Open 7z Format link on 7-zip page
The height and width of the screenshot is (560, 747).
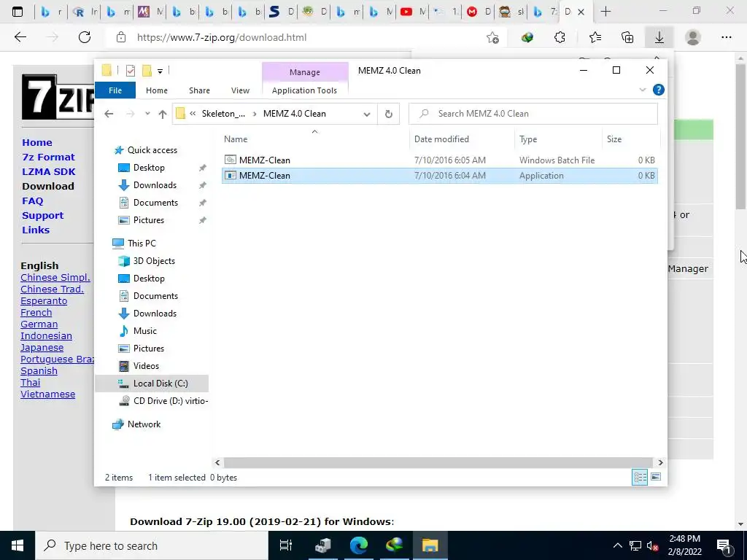pyautogui.click(x=49, y=157)
